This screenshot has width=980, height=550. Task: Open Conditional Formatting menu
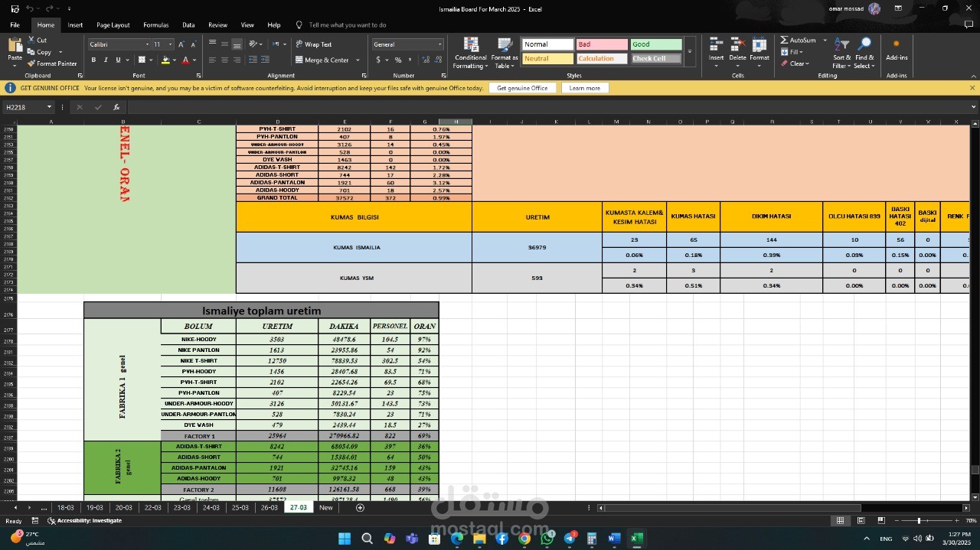click(470, 54)
